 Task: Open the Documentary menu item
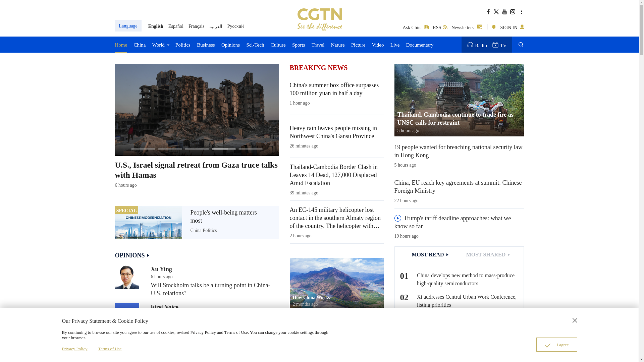(420, 45)
